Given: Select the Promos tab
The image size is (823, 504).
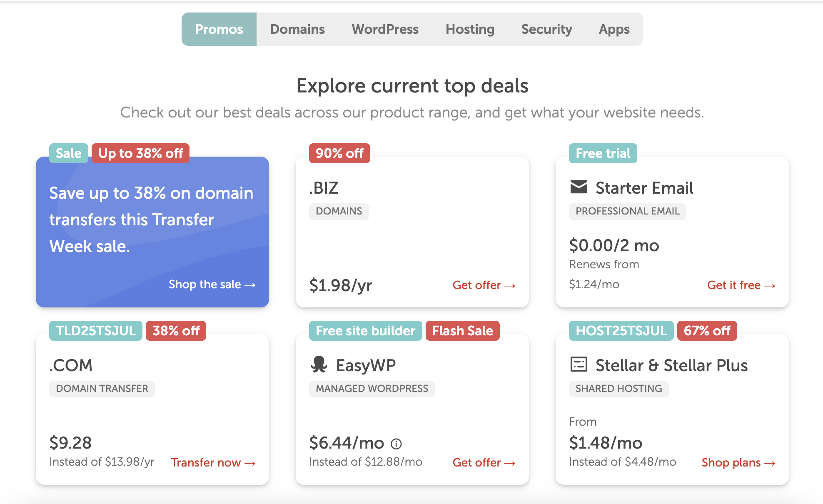Looking at the screenshot, I should [x=219, y=29].
